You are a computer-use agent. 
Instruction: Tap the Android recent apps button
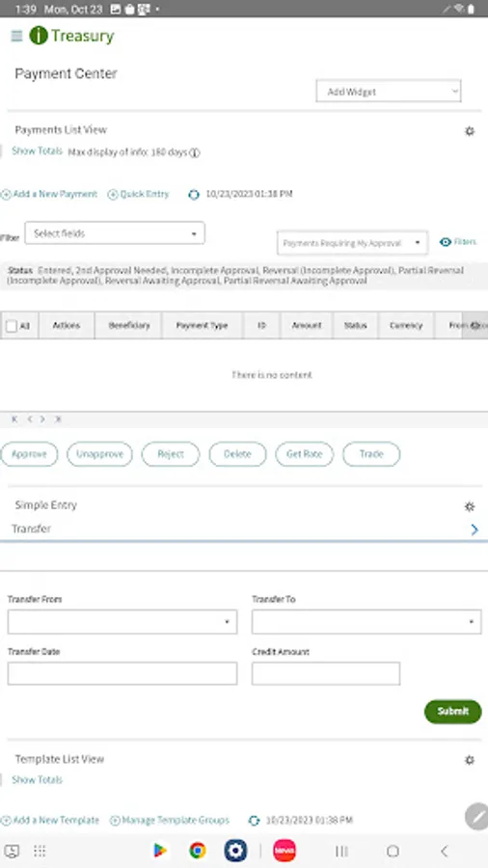pyautogui.click(x=342, y=851)
